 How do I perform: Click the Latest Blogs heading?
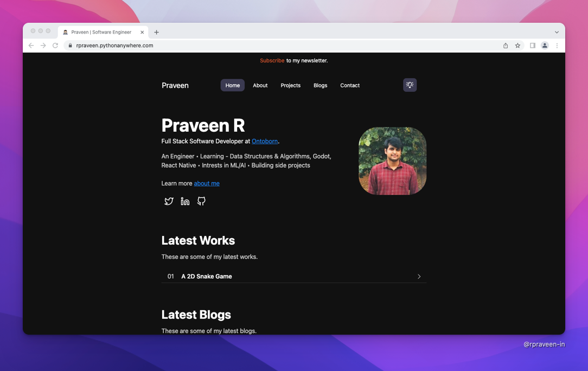(196, 315)
